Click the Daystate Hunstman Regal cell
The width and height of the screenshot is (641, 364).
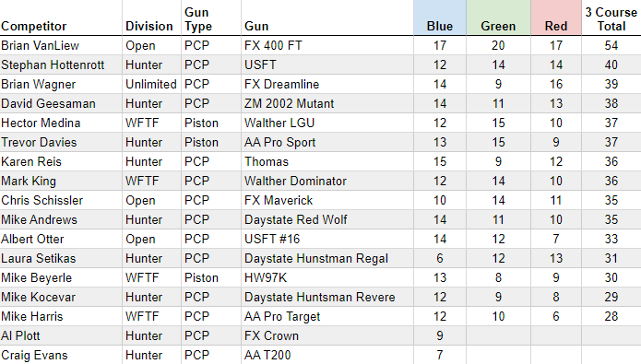[327, 258]
